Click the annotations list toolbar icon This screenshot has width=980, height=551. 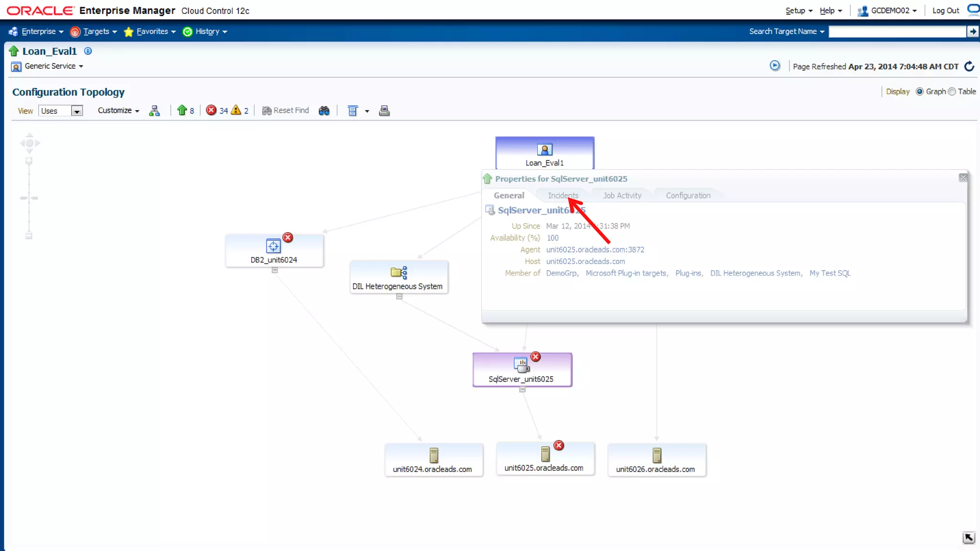tap(353, 111)
